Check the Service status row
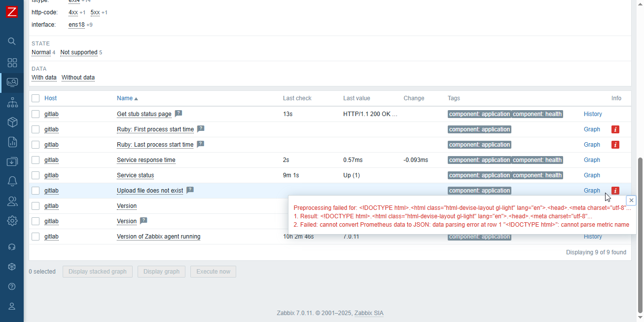Image resolution: width=644 pixels, height=322 pixels. [x=36, y=175]
